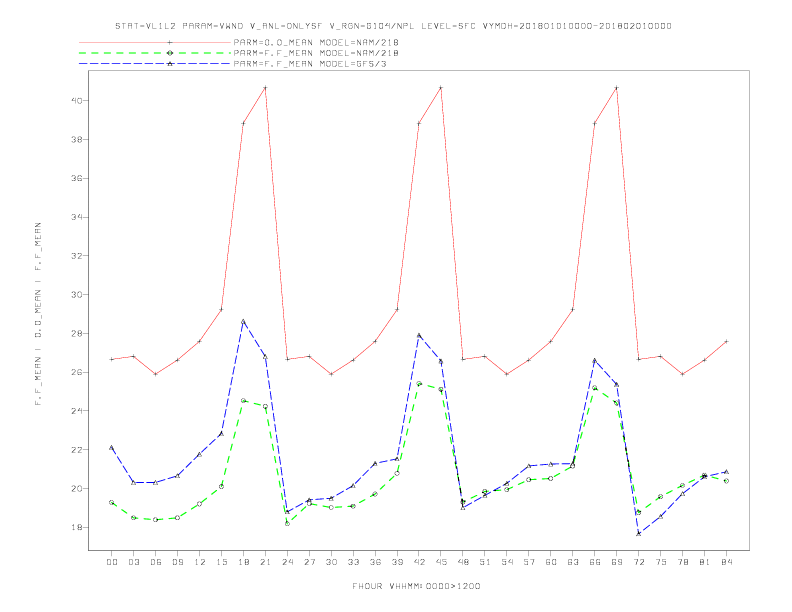Click the x-axis tick label 81
The width and height of the screenshot is (792, 612).
[x=704, y=562]
